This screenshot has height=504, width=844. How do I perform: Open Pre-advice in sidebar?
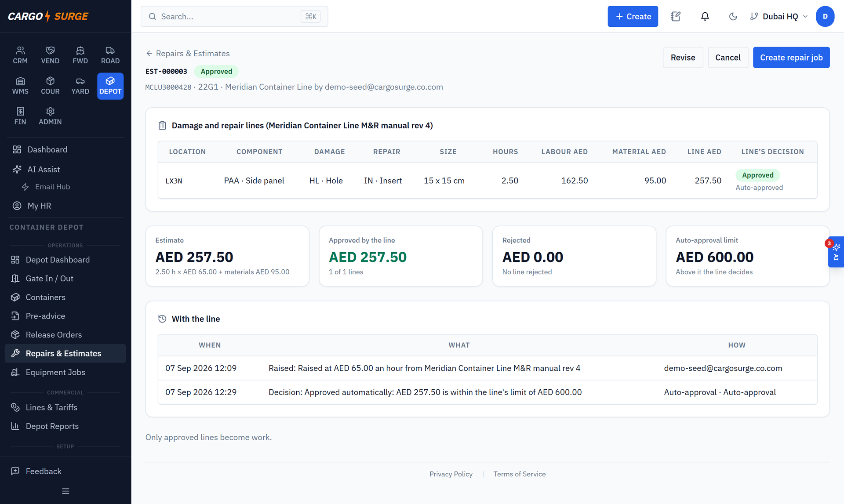tap(65, 316)
